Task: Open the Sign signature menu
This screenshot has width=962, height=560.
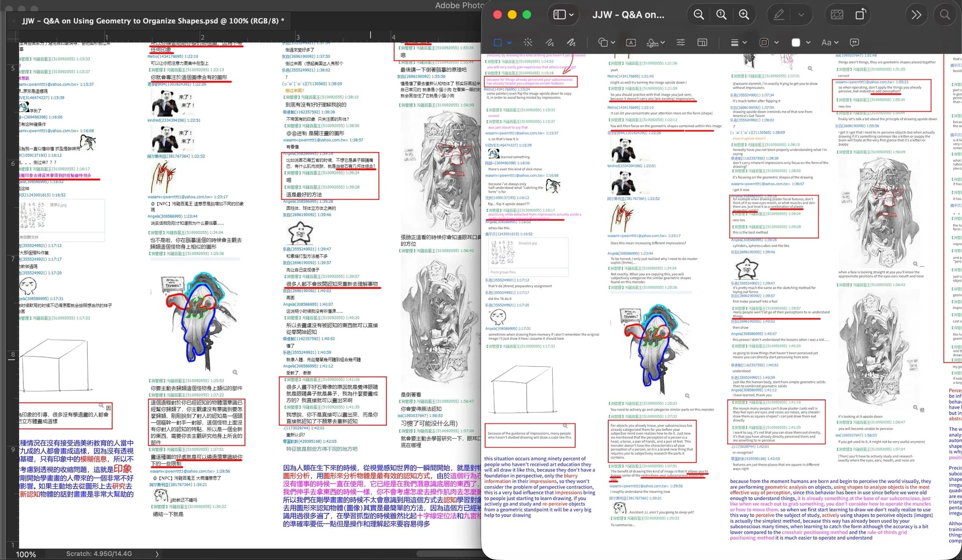Action: (x=656, y=42)
